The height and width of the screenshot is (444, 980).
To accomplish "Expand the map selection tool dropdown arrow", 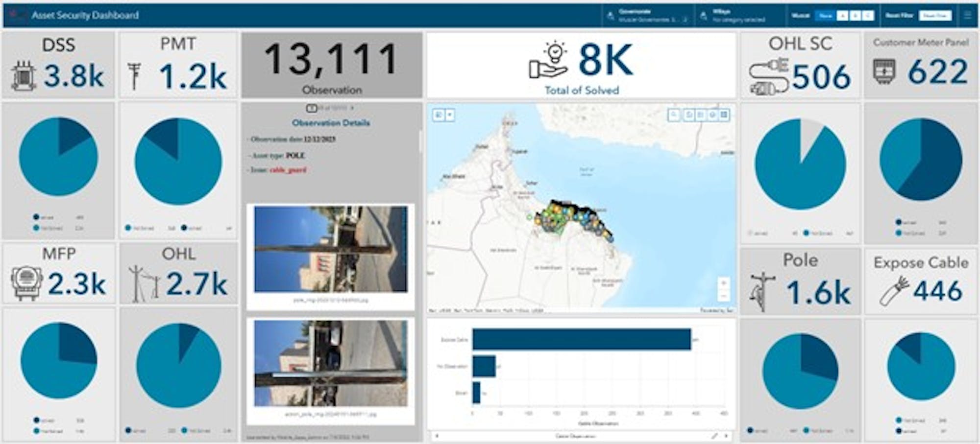I will [450, 115].
